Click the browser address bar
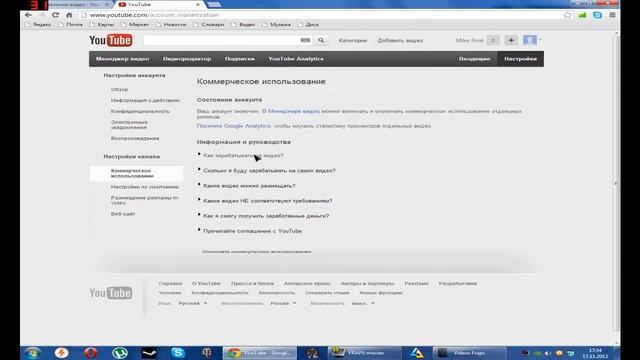 pyautogui.click(x=320, y=15)
